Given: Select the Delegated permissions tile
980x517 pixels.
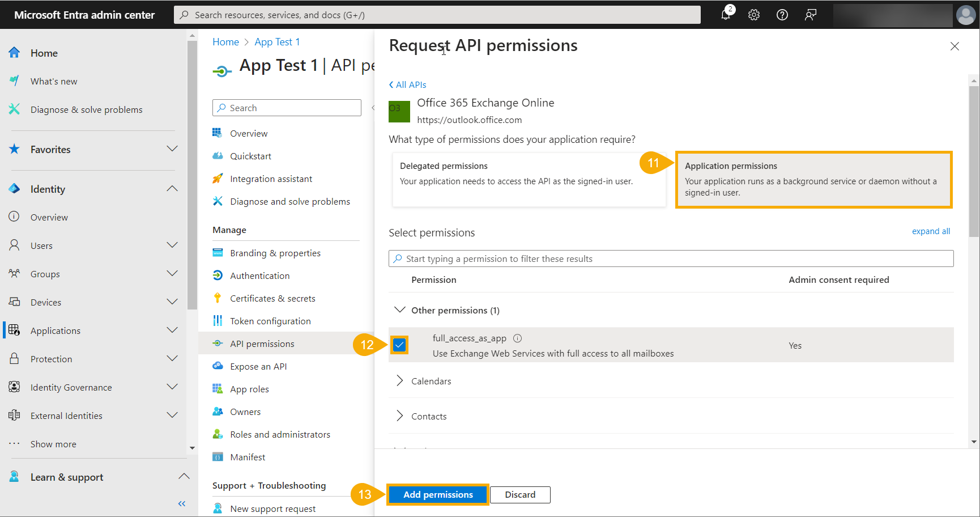Looking at the screenshot, I should click(529, 179).
